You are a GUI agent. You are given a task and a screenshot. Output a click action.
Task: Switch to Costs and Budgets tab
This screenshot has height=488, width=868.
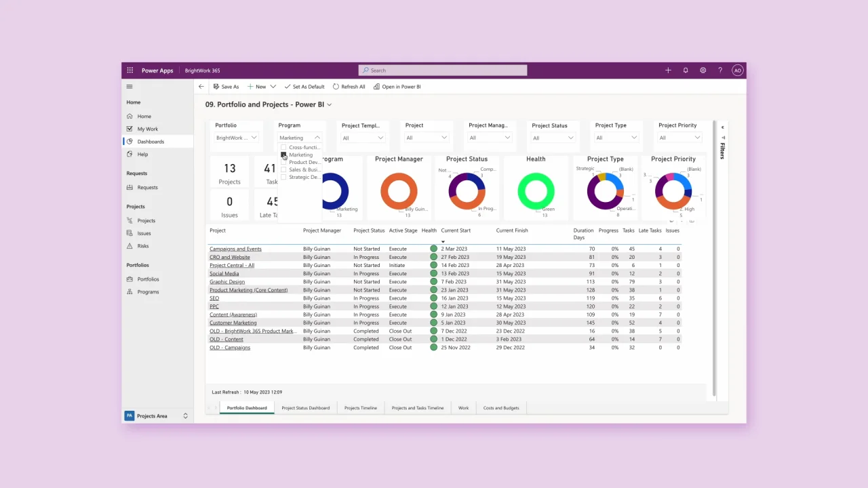tap(501, 408)
